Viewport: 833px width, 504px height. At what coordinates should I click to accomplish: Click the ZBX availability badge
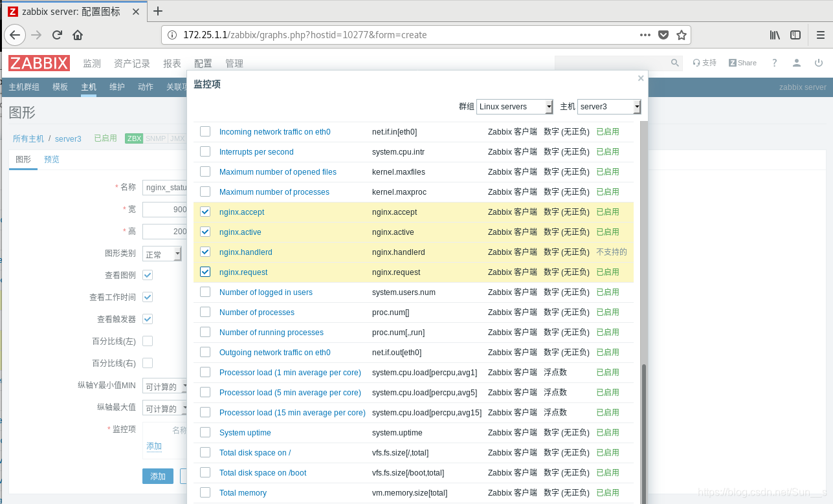134,138
